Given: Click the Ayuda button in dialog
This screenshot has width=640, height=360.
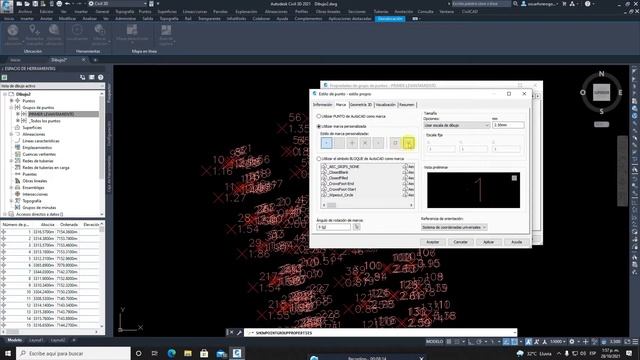Looking at the screenshot, I should (x=516, y=242).
